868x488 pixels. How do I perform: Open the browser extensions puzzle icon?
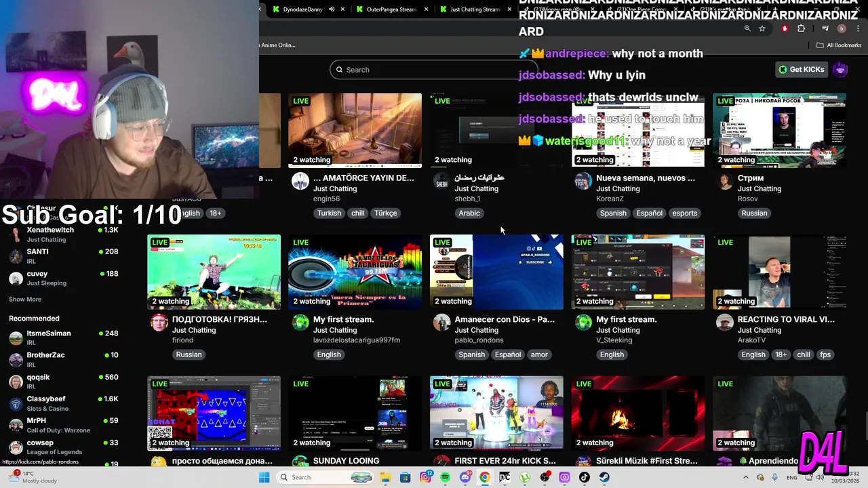(802, 28)
